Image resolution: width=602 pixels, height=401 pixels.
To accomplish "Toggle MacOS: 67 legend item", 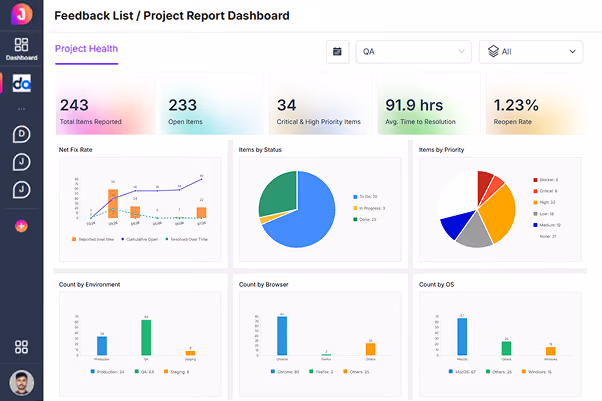I will (463, 372).
